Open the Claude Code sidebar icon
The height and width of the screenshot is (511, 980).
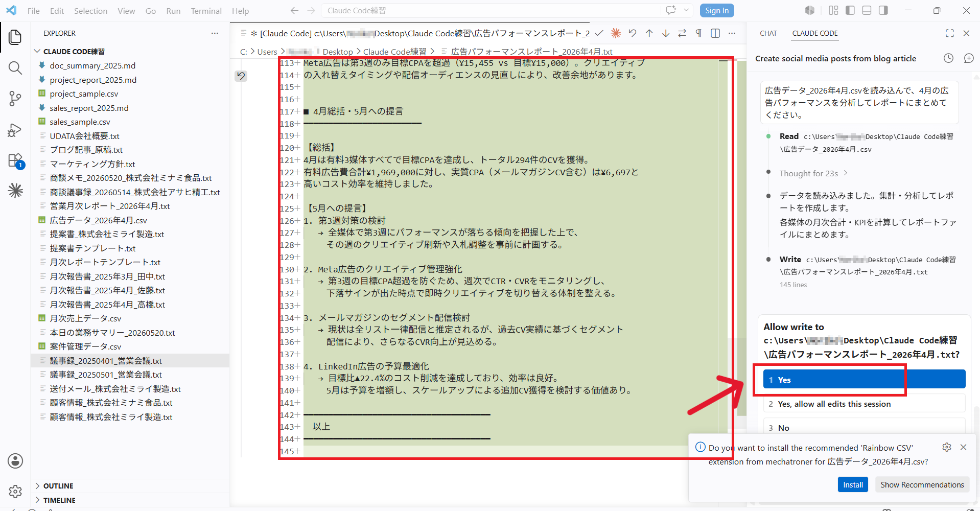pyautogui.click(x=15, y=191)
